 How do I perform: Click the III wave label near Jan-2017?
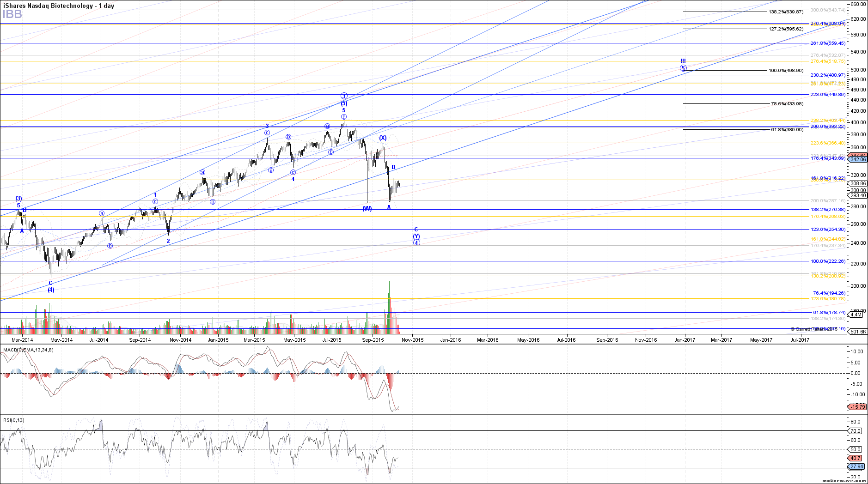pos(683,61)
